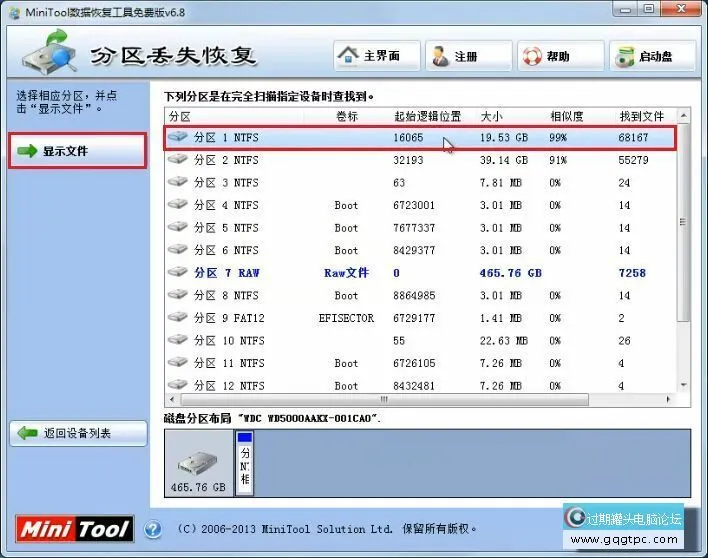Click the MiniTool logo

75,529
